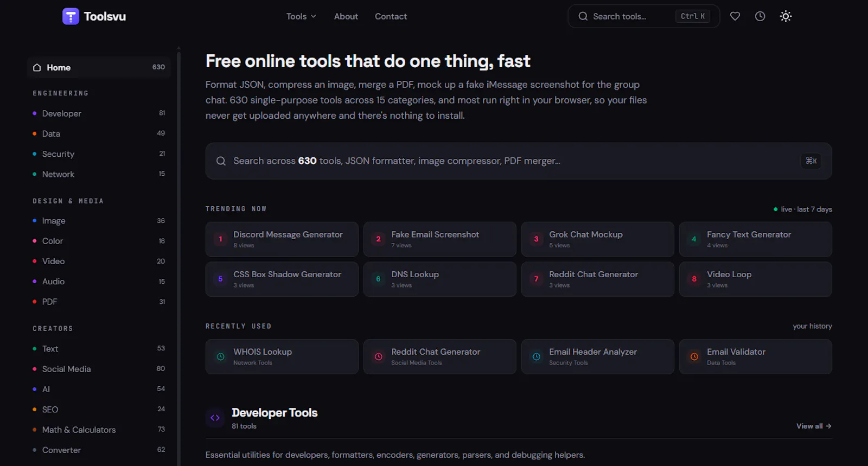Open Fancy Text Generator tool
The width and height of the screenshot is (868, 466).
[756, 239]
